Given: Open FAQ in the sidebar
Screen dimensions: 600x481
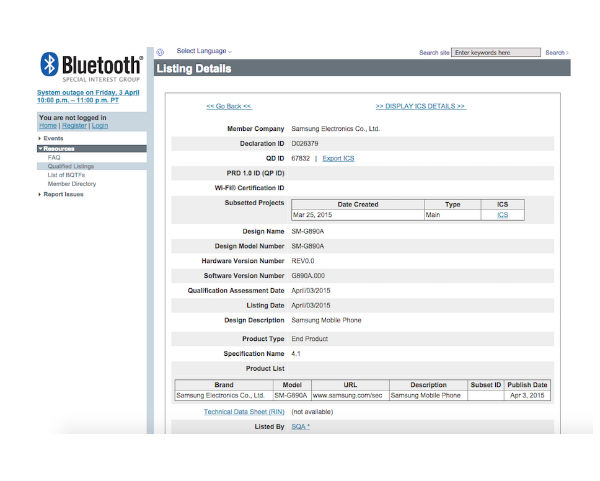Looking at the screenshot, I should click(54, 158).
